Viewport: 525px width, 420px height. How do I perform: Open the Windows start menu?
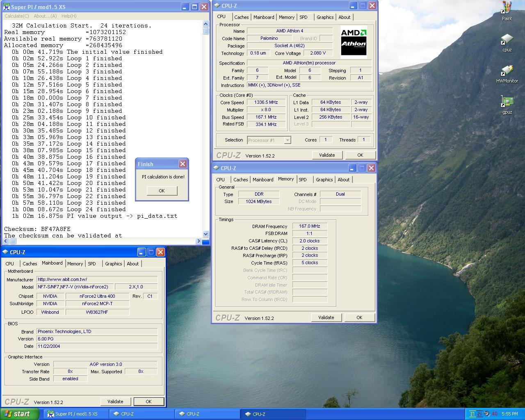click(x=20, y=414)
